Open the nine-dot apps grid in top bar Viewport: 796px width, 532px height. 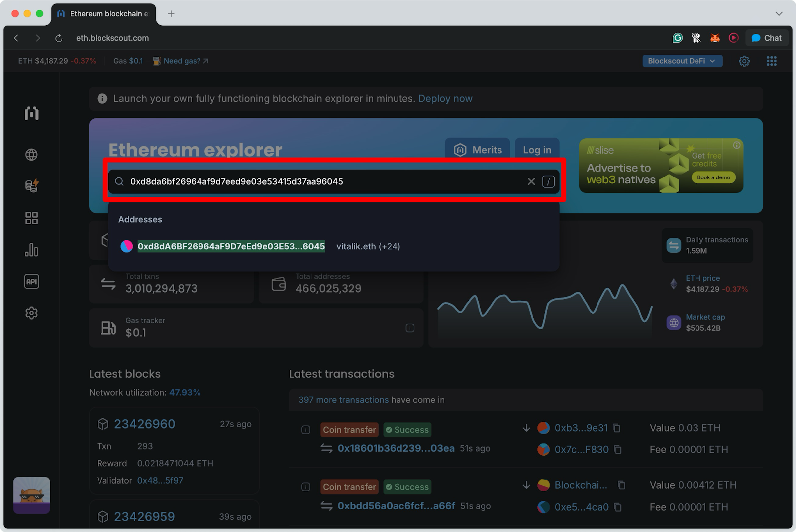coord(772,61)
